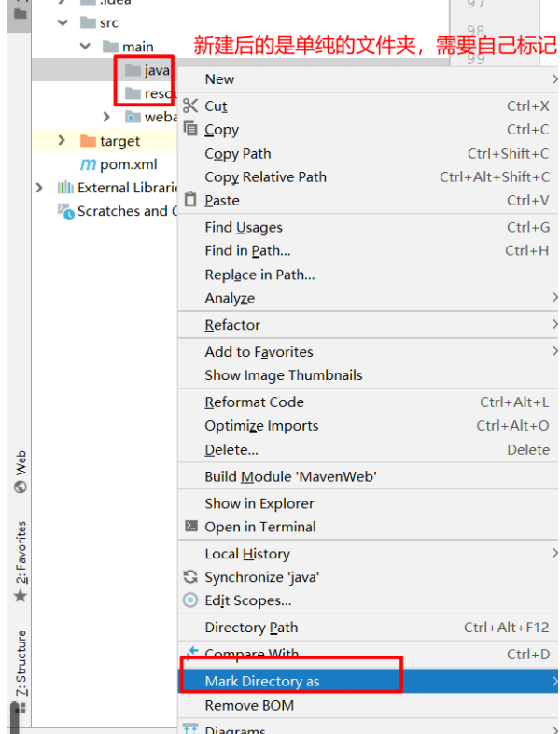Screen dimensions: 560x734
Task: Click the orange target folder icon
Action: [x=88, y=141]
